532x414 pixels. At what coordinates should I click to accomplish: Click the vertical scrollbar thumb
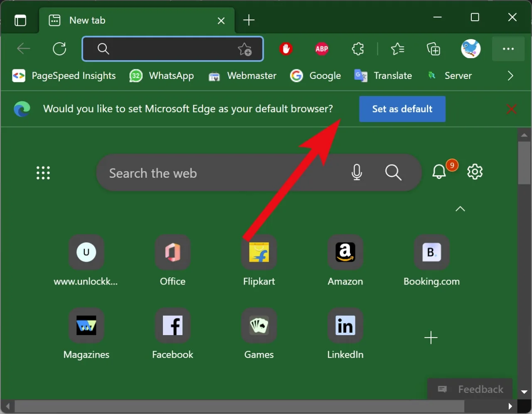[524, 163]
